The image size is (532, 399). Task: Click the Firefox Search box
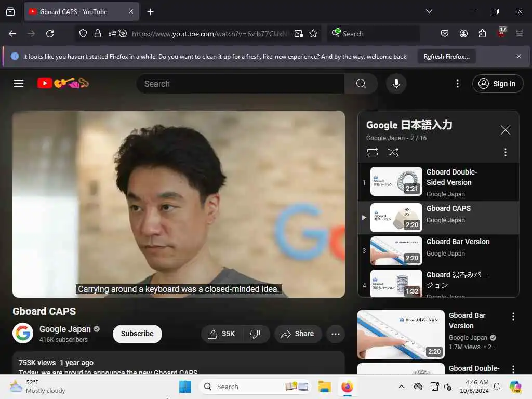[x=374, y=34]
